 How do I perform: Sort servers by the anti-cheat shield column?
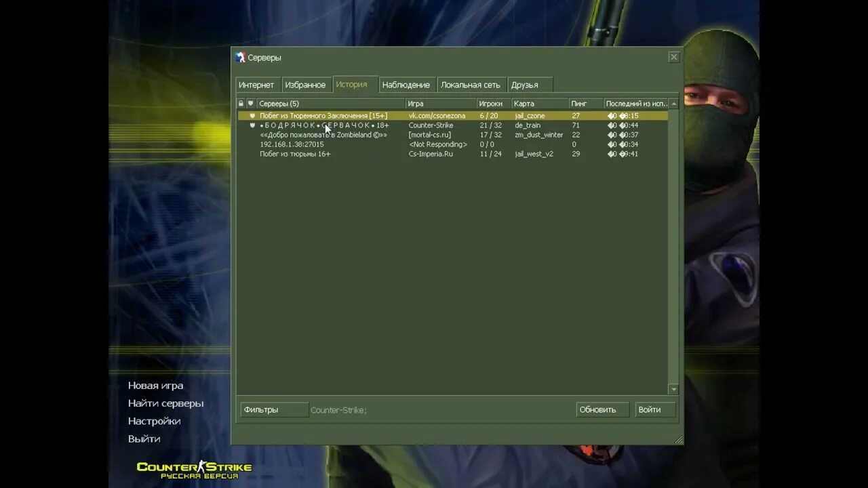pyautogui.click(x=251, y=104)
